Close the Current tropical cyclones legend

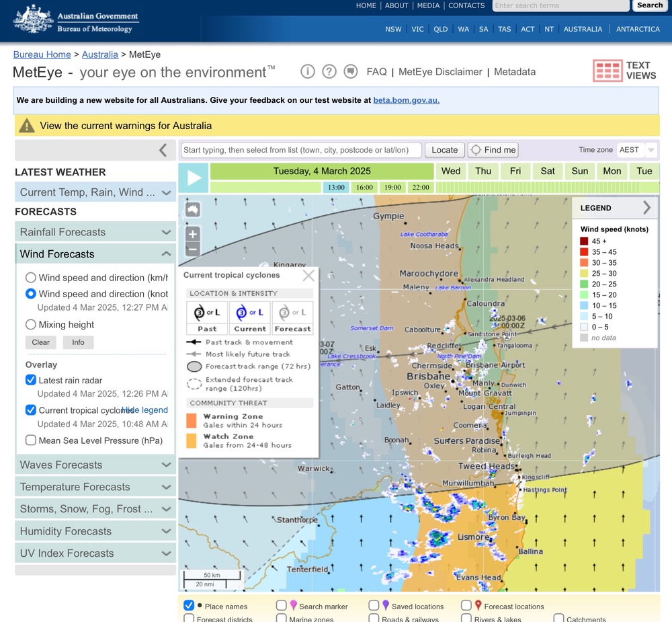pyautogui.click(x=308, y=276)
